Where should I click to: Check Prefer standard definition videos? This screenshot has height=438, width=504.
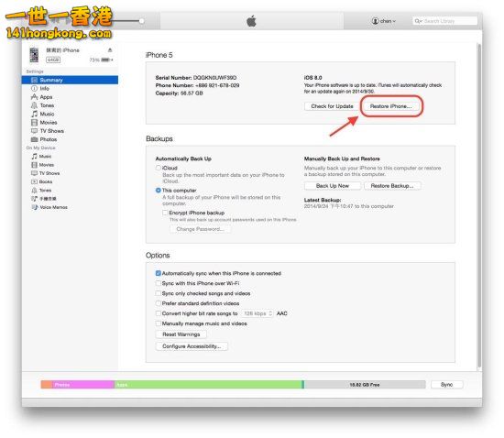pos(159,303)
